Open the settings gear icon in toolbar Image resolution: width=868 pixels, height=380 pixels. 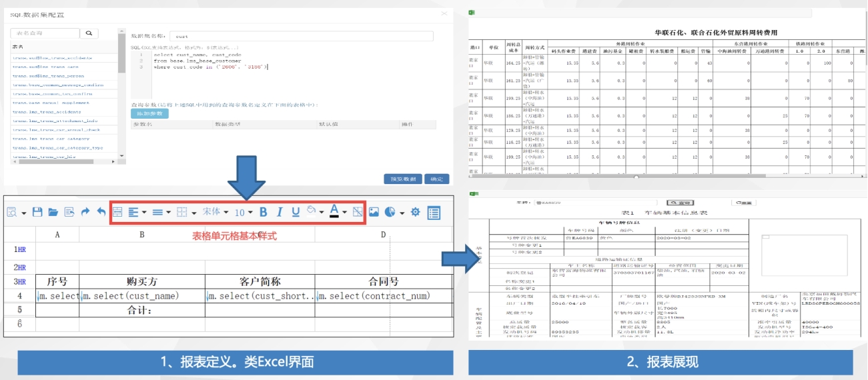tap(415, 212)
